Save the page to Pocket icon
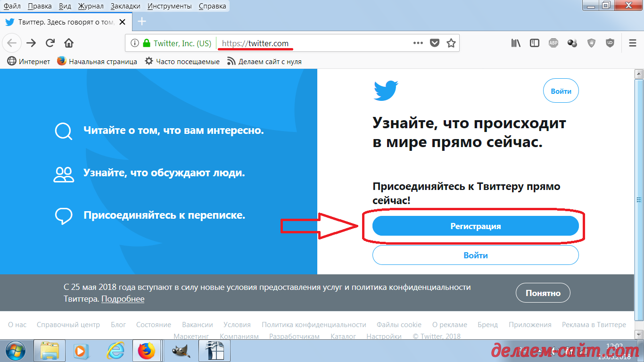 [x=435, y=43]
